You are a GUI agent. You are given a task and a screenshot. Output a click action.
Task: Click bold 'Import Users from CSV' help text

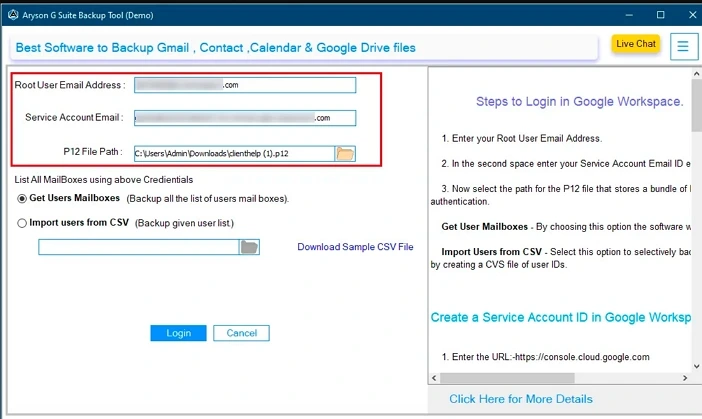(x=492, y=252)
